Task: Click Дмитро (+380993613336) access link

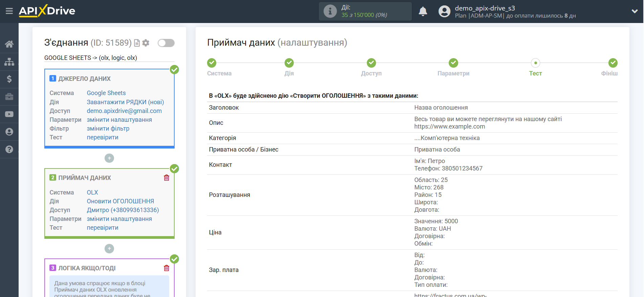Action: (123, 210)
